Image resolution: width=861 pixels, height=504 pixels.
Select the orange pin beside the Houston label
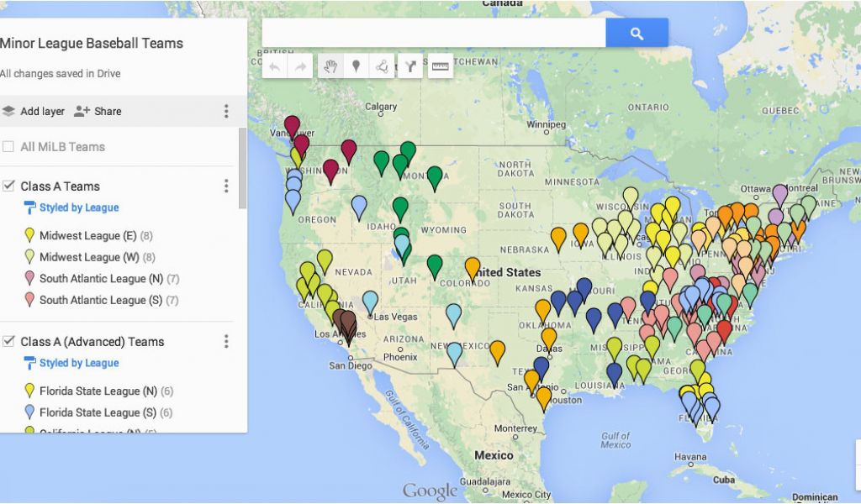(544, 399)
